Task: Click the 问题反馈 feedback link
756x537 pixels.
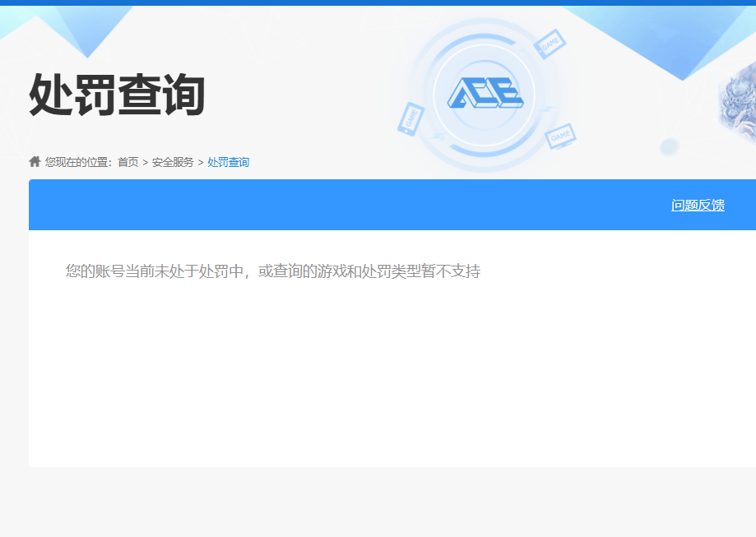Action: coord(697,204)
